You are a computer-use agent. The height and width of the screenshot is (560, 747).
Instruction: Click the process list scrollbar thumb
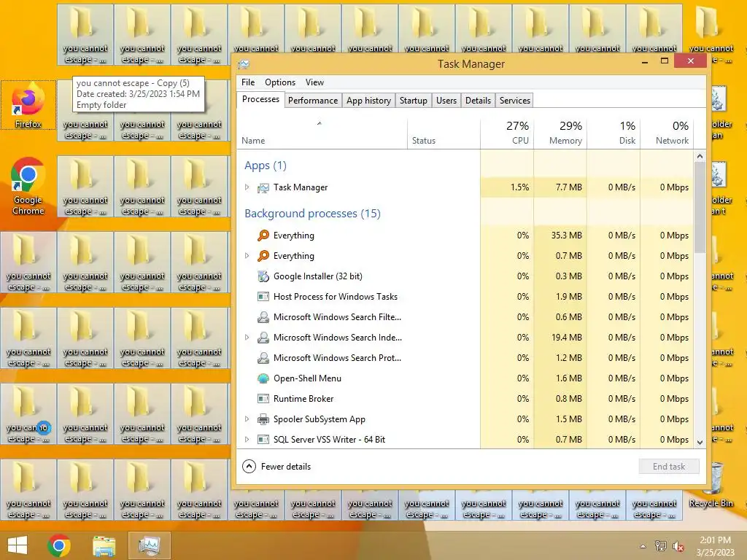point(700,207)
